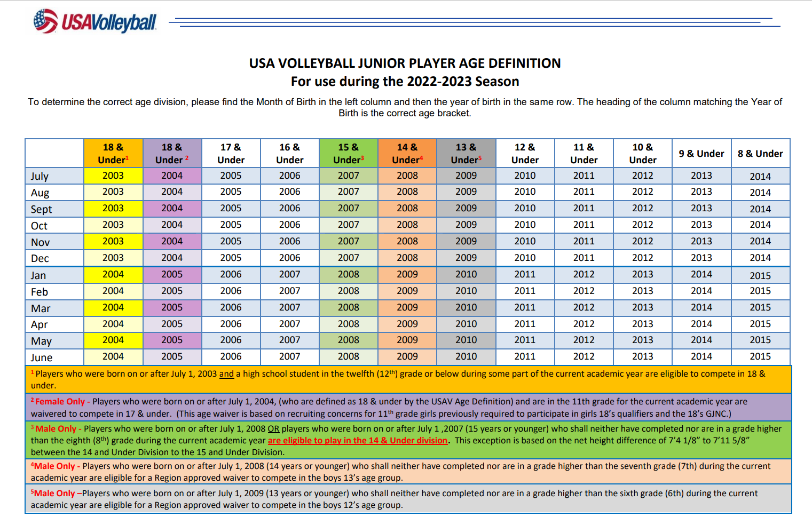Click the 'Oct' row label
Screen dimensions: 812x525
(x=54, y=226)
